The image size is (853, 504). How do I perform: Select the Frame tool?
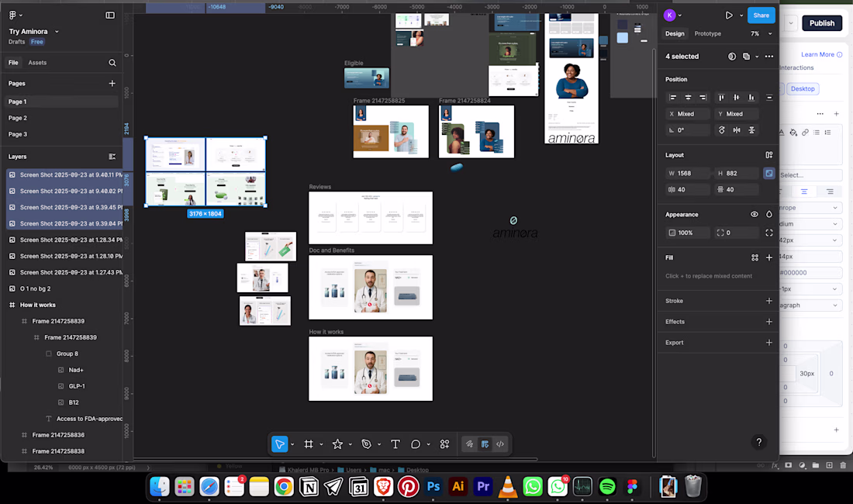[x=309, y=444]
